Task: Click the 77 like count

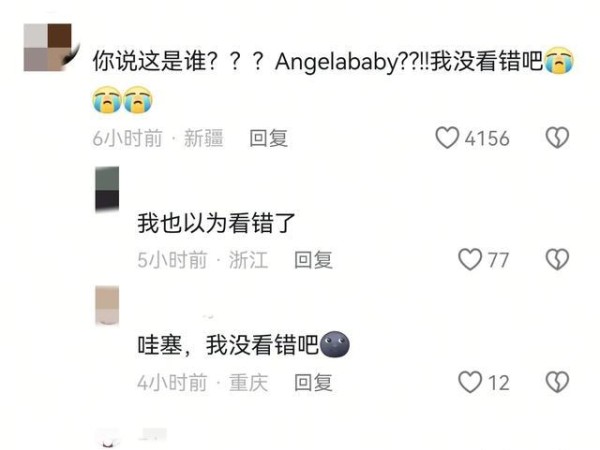Action: (x=499, y=260)
